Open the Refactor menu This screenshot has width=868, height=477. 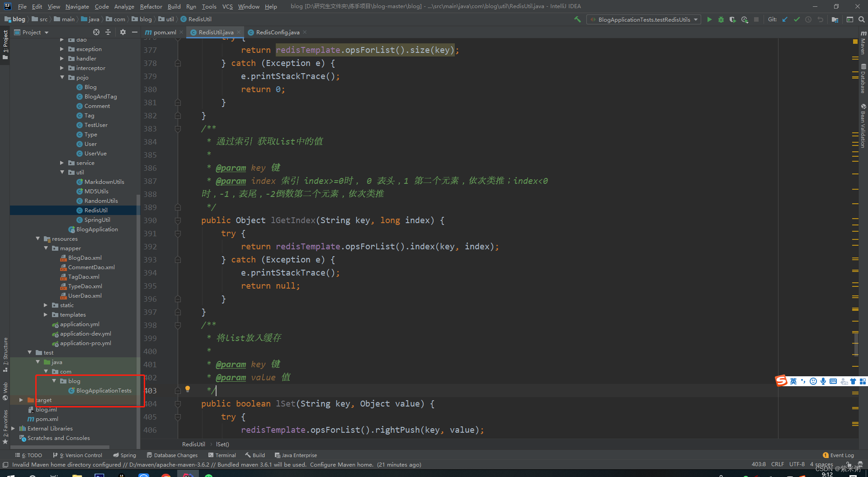coord(151,6)
